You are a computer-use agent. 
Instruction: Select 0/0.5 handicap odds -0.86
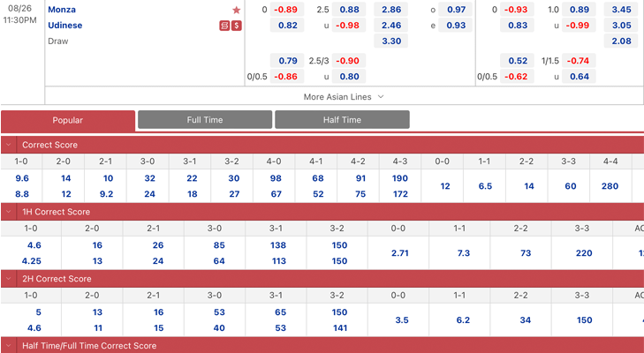coord(287,77)
